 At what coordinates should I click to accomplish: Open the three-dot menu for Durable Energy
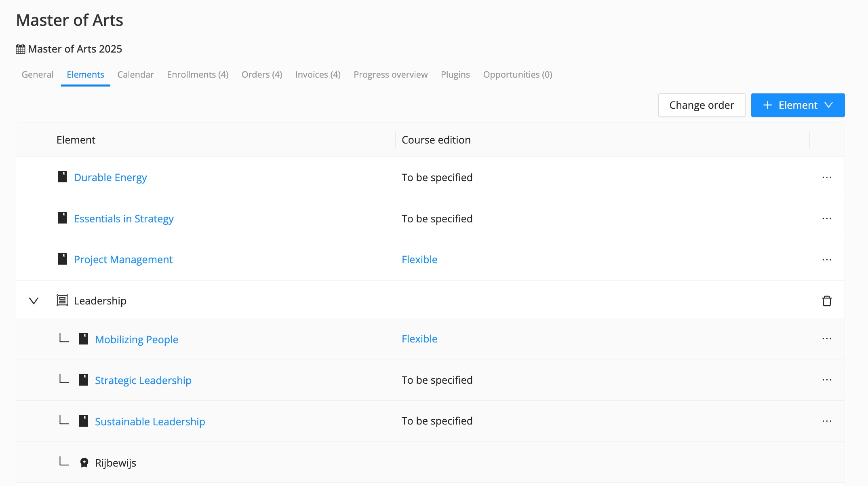tap(827, 177)
